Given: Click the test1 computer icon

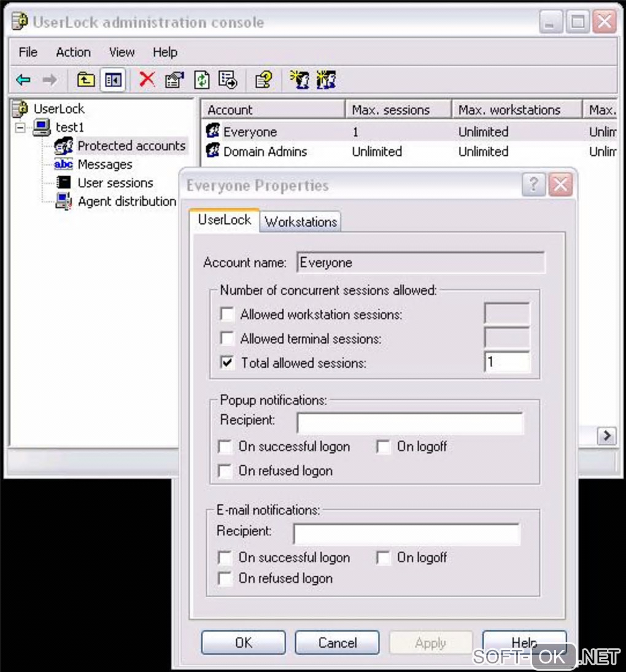Looking at the screenshot, I should 42,127.
